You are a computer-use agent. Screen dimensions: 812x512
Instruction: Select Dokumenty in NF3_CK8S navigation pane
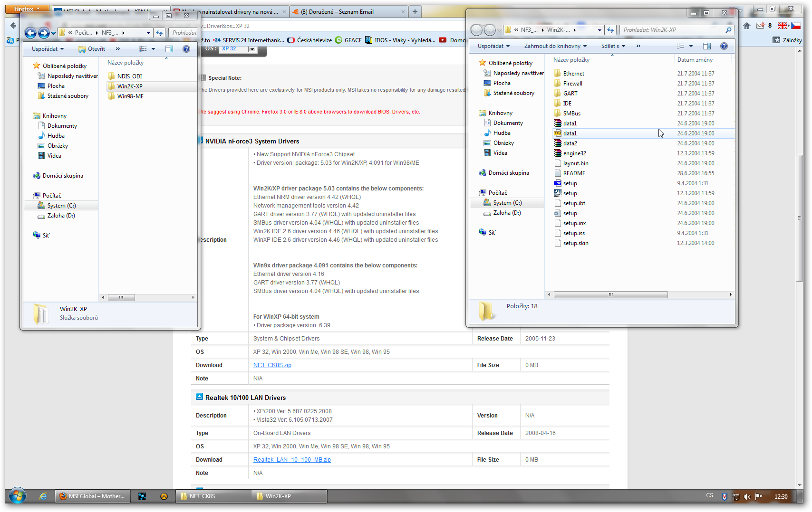point(62,126)
